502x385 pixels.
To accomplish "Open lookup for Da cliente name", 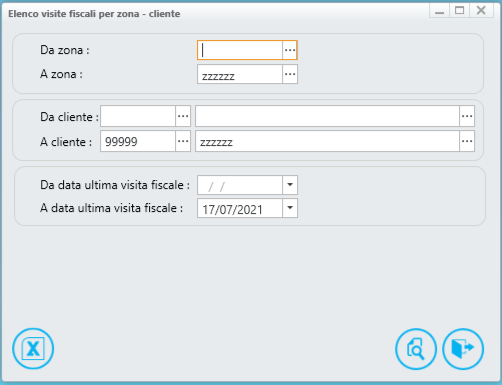I will pyautogui.click(x=467, y=116).
